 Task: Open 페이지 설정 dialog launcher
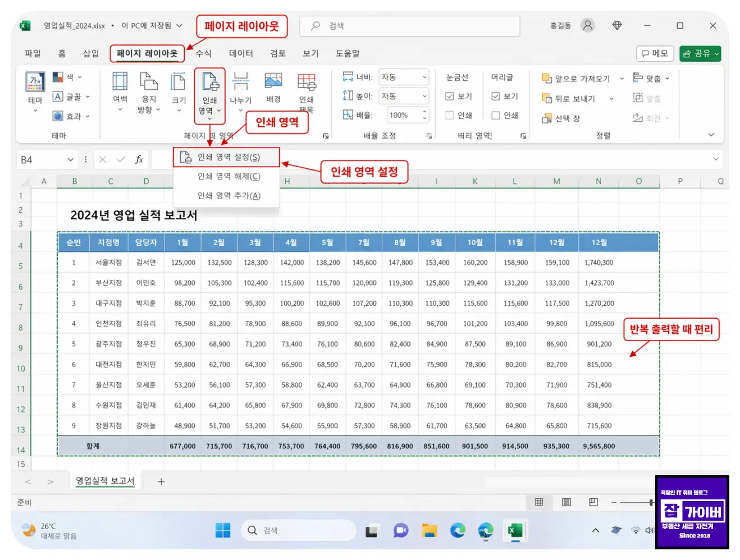326,136
